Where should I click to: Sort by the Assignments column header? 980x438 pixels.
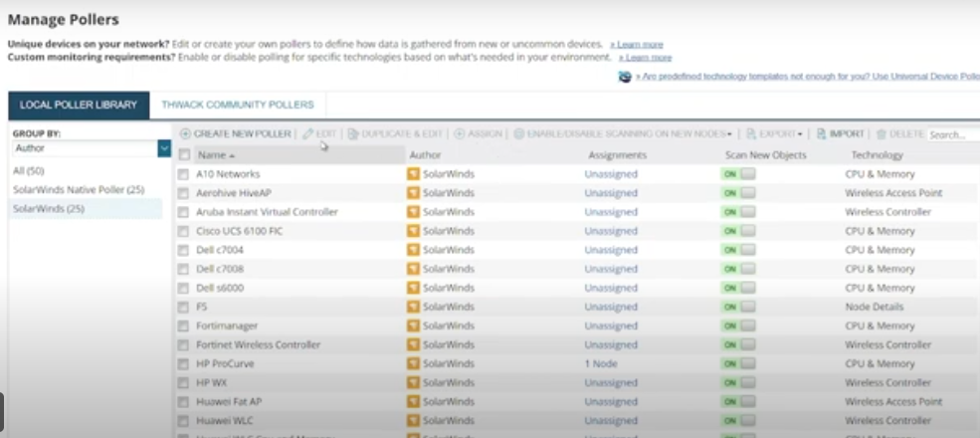(x=618, y=155)
